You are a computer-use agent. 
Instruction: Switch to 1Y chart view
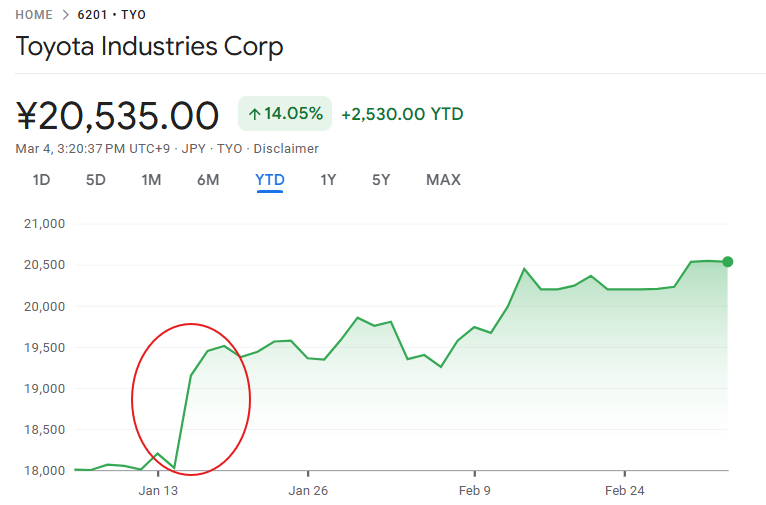[x=328, y=180]
